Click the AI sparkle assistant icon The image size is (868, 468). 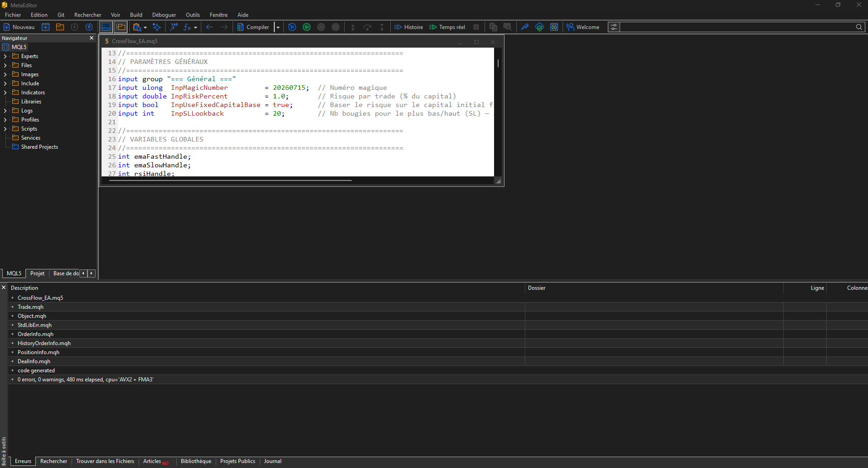[x=157, y=27]
